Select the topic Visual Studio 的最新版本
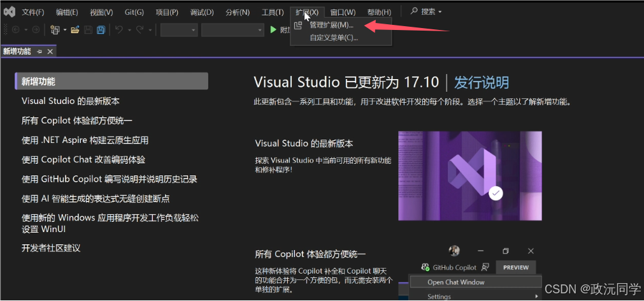Screen dimensions: 644x301 pyautogui.click(x=71, y=101)
